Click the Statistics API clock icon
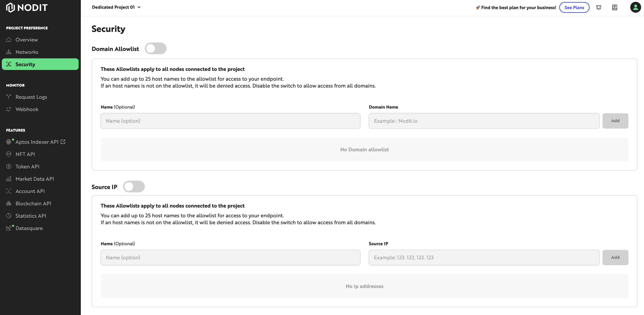 click(x=9, y=216)
